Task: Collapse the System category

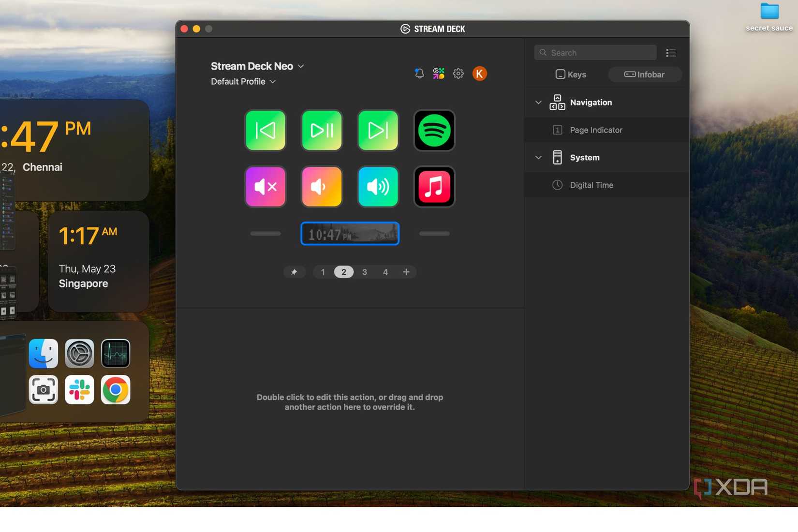Action: [538, 157]
